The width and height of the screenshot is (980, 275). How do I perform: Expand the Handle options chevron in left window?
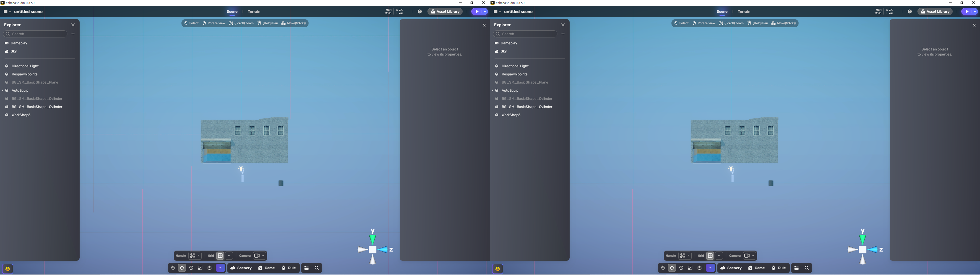click(x=199, y=256)
